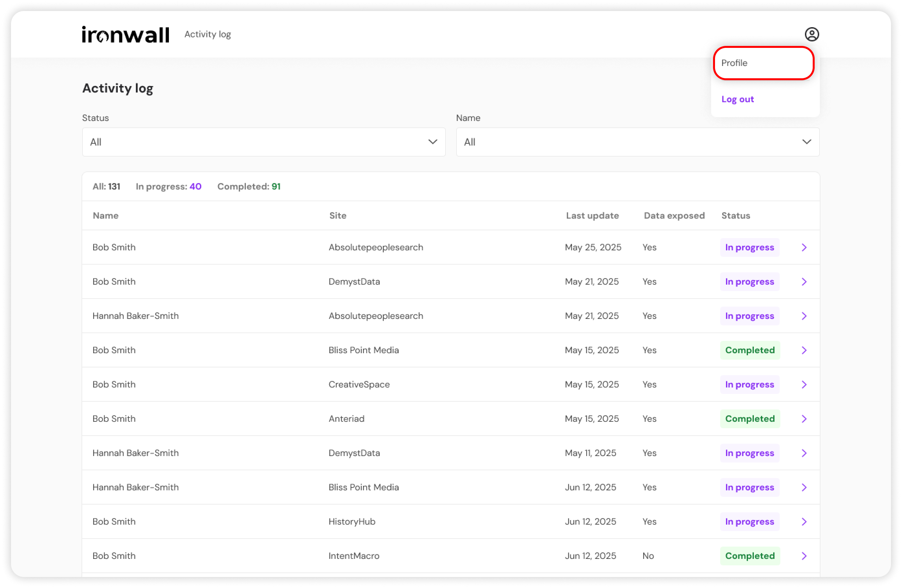
Task: Open Bob Smith DemystData row arrow
Action: [x=804, y=282]
